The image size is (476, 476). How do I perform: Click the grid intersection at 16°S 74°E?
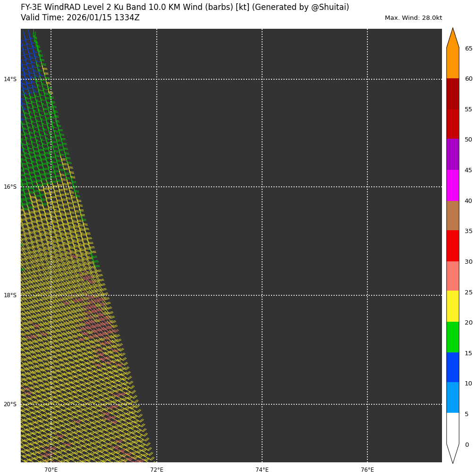(x=262, y=187)
